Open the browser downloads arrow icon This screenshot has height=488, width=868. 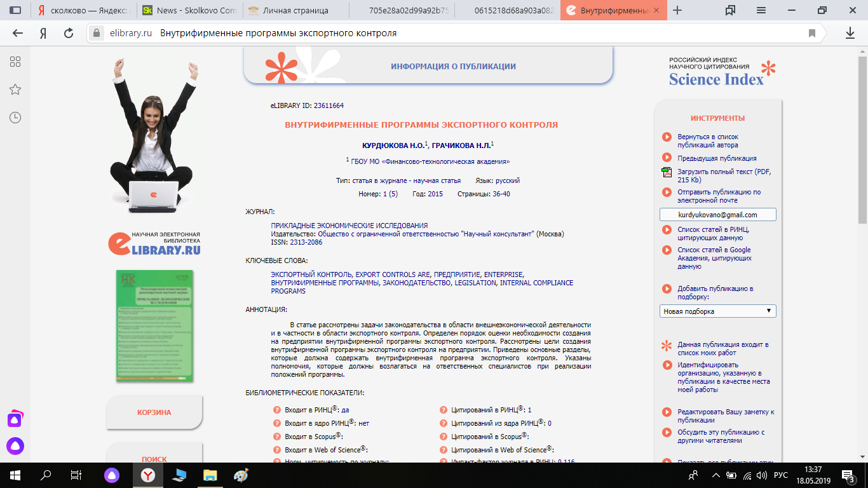click(x=850, y=33)
